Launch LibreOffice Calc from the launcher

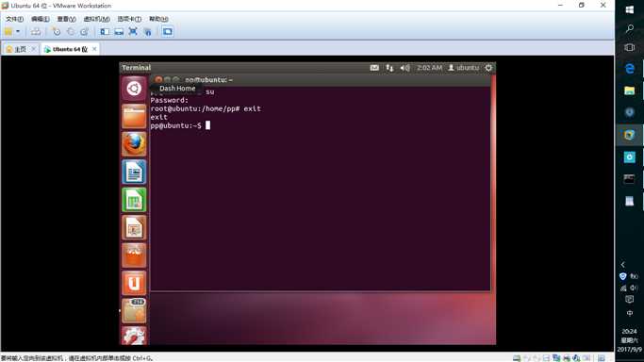click(134, 200)
